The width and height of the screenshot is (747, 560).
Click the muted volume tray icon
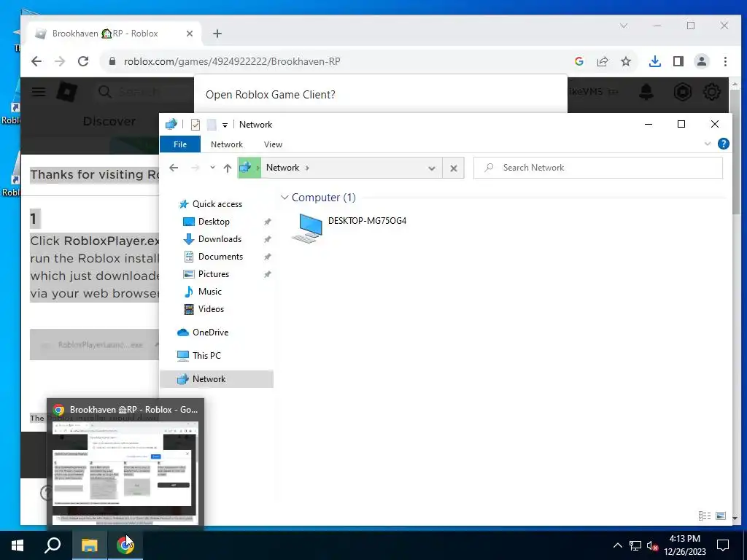[x=653, y=545]
